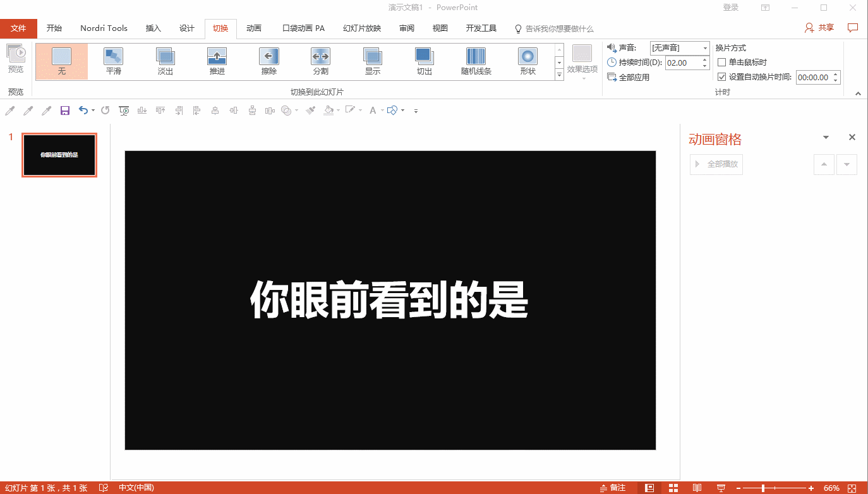Launch slide show view from status bar
The image size is (868, 494).
[x=721, y=488]
